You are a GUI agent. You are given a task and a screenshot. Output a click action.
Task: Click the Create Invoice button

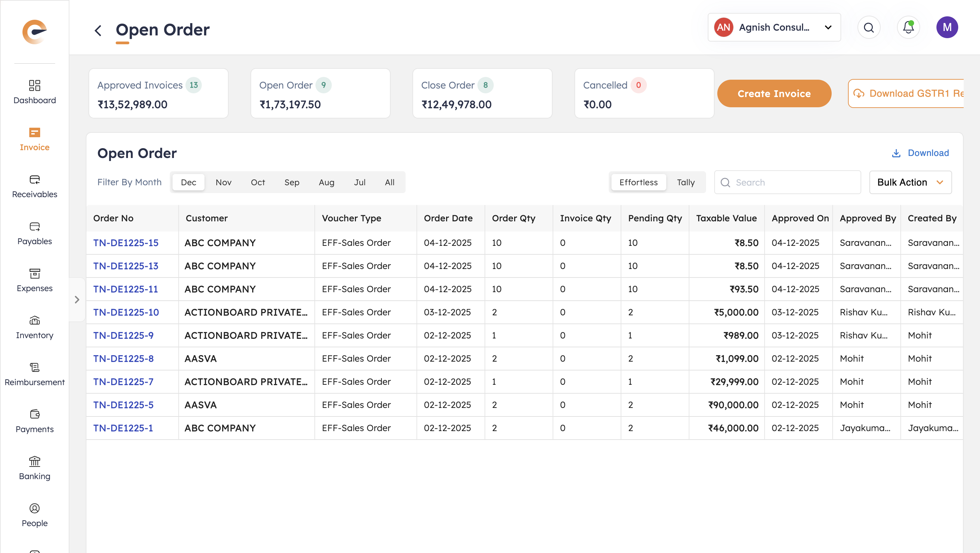pyautogui.click(x=774, y=93)
